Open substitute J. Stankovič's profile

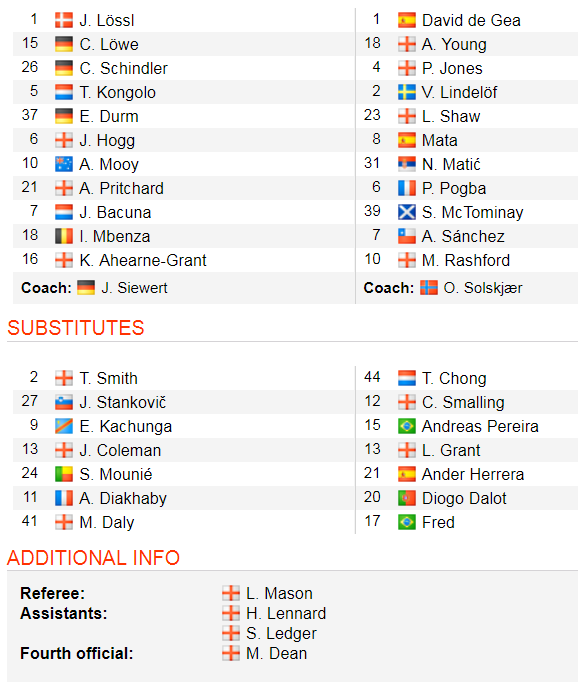123,402
